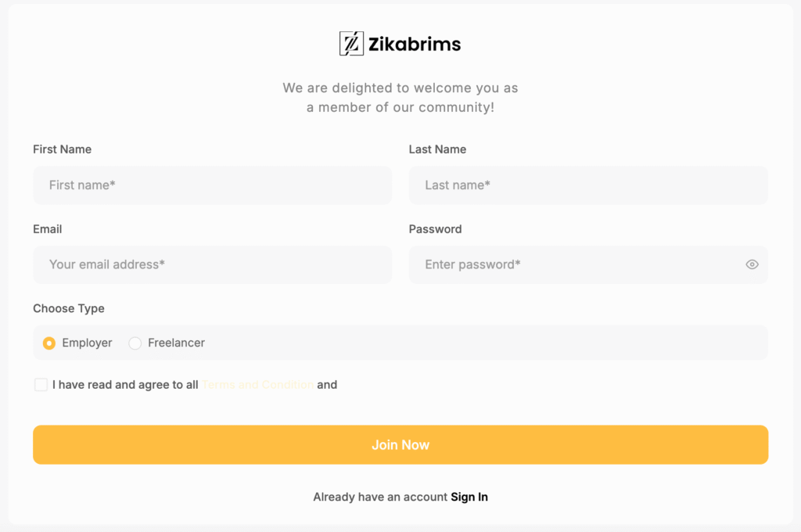Click the First Name label
Screen dimensions: 801x532
(x=63, y=149)
